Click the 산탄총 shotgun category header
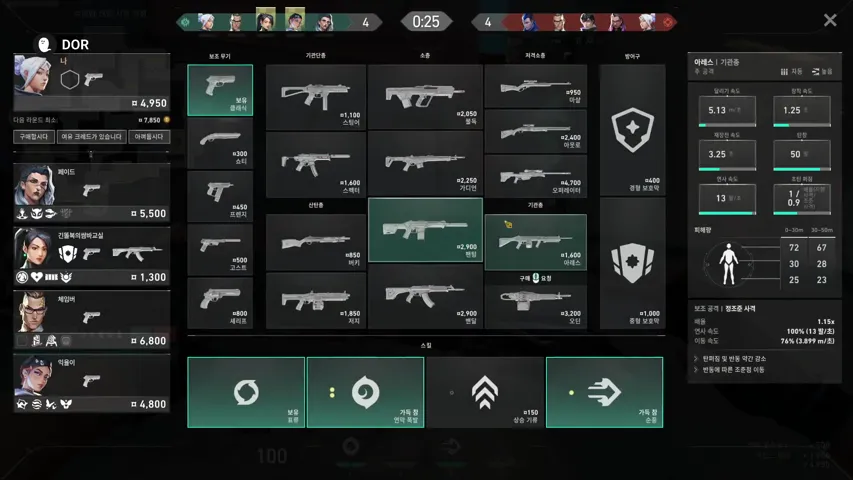This screenshot has height=480, width=853. pos(316,205)
